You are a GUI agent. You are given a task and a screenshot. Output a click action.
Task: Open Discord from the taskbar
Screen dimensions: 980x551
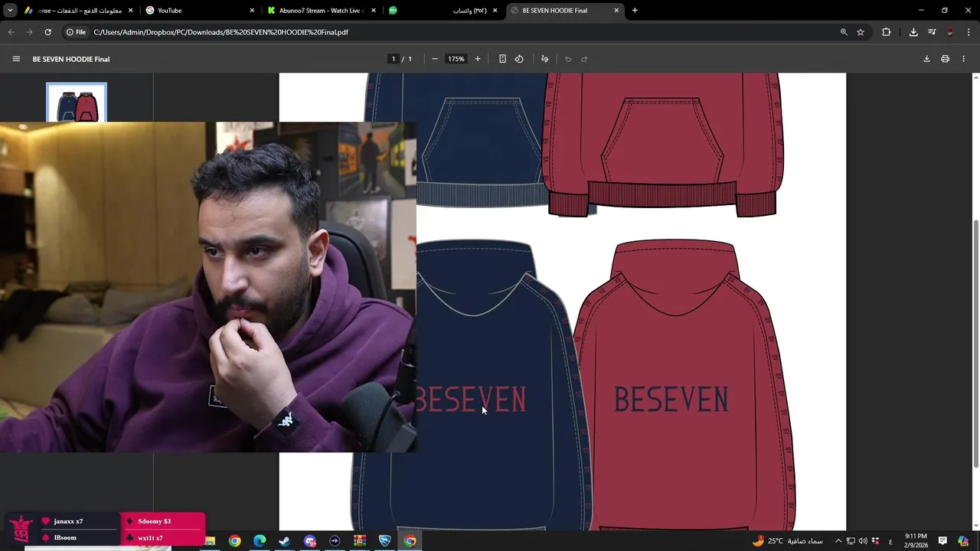pos(309,541)
